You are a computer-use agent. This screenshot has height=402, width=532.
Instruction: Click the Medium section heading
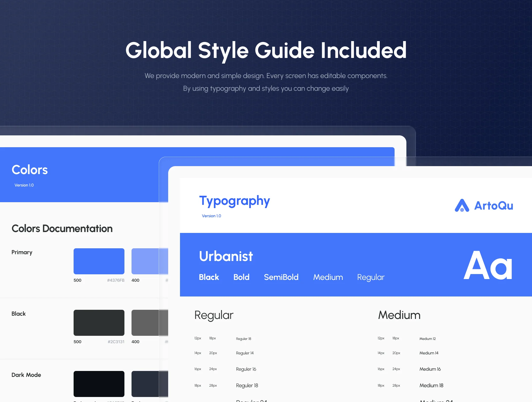pyautogui.click(x=399, y=315)
